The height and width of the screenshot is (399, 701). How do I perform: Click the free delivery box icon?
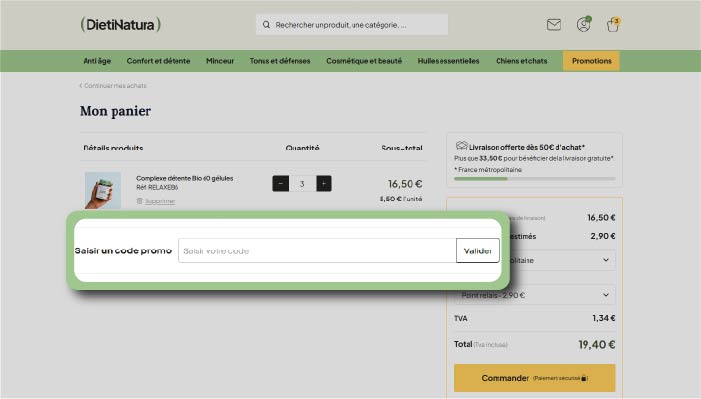point(461,146)
